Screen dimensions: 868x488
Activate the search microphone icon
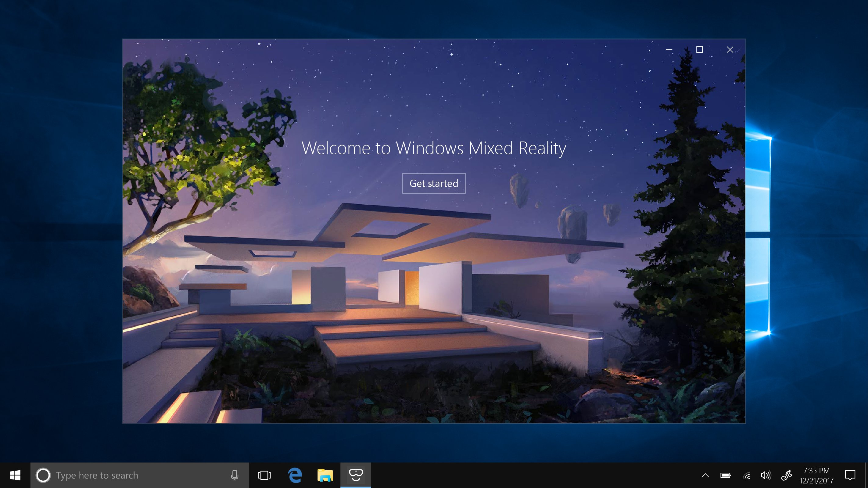point(235,475)
